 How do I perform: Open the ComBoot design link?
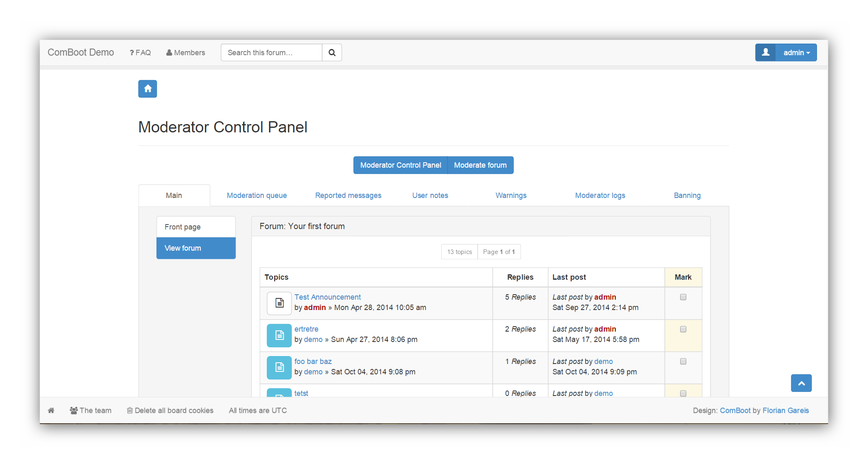coord(735,410)
